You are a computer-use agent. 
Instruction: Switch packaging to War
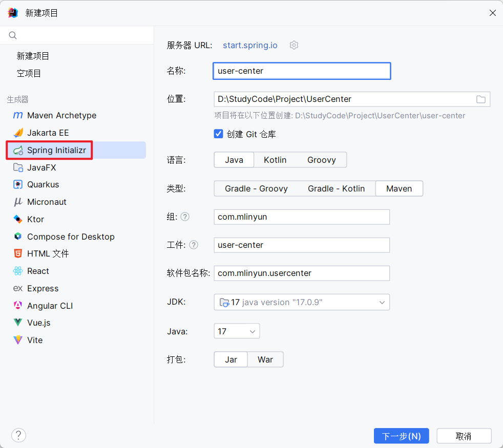265,359
